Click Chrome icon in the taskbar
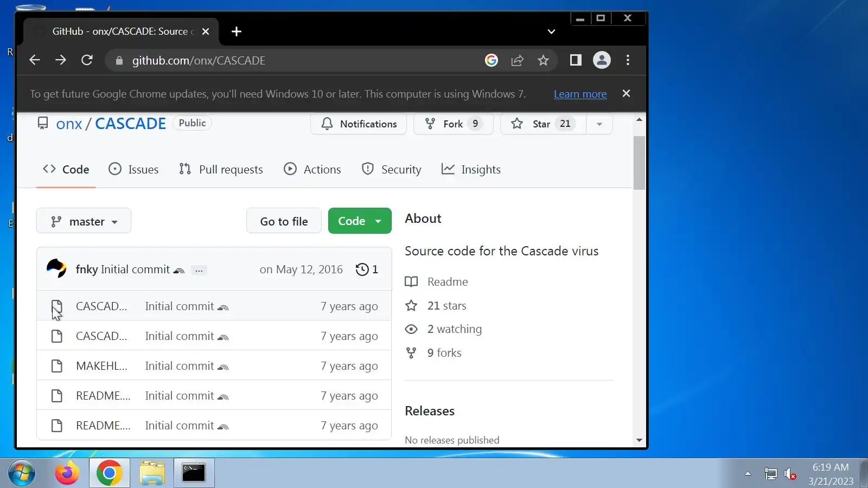 click(x=110, y=473)
